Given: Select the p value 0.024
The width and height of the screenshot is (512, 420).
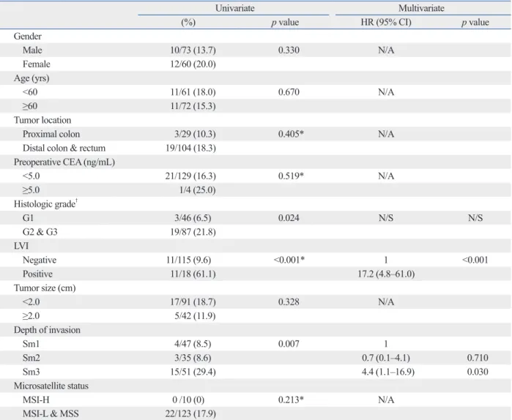Looking at the screenshot, I should (289, 218).
